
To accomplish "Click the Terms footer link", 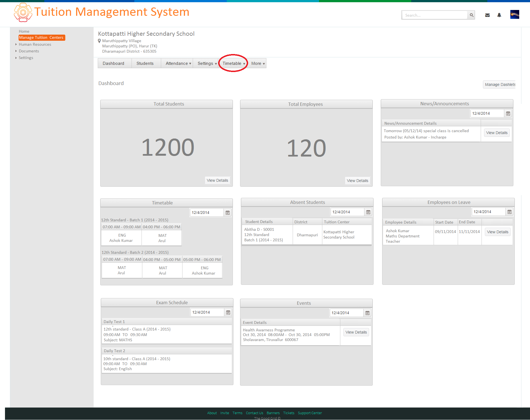I will (237, 413).
